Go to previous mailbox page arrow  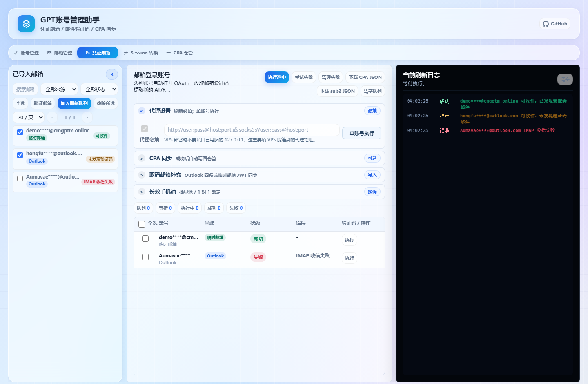click(x=52, y=117)
